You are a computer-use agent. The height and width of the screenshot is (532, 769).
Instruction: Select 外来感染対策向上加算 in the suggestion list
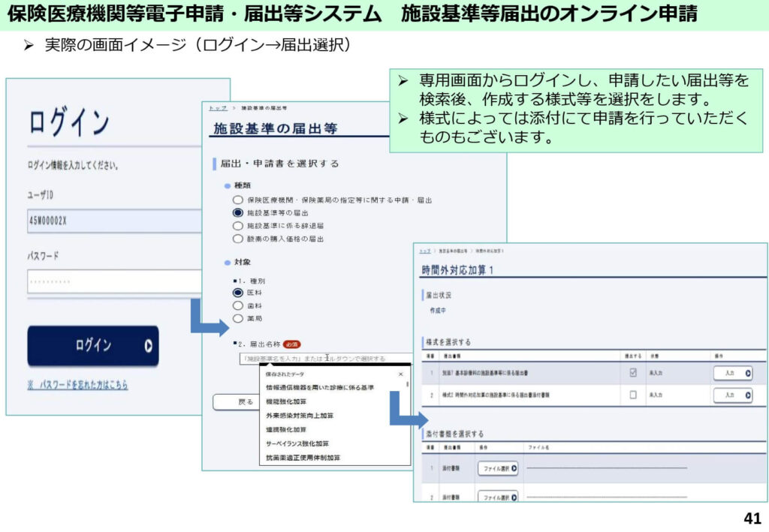click(300, 416)
